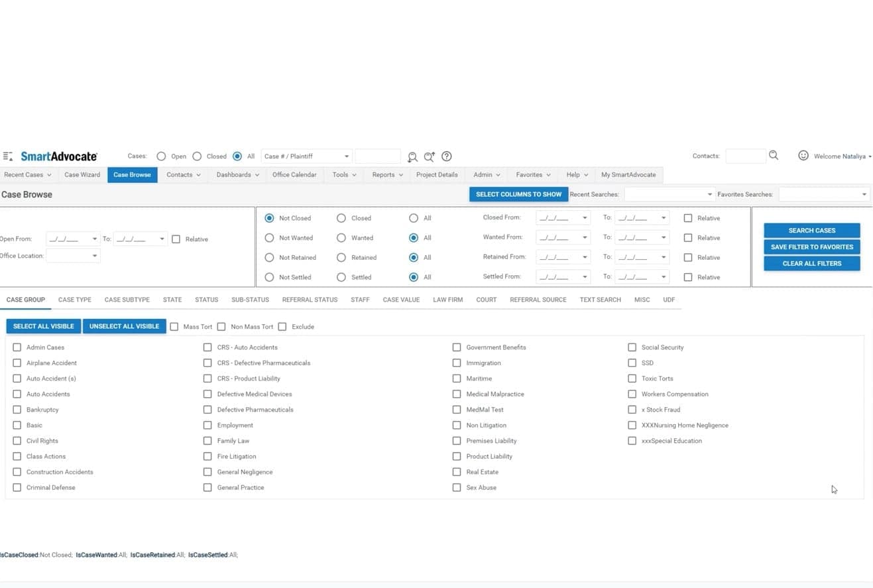
Task: Click the Contacts search magnifier icon
Action: 773,155
